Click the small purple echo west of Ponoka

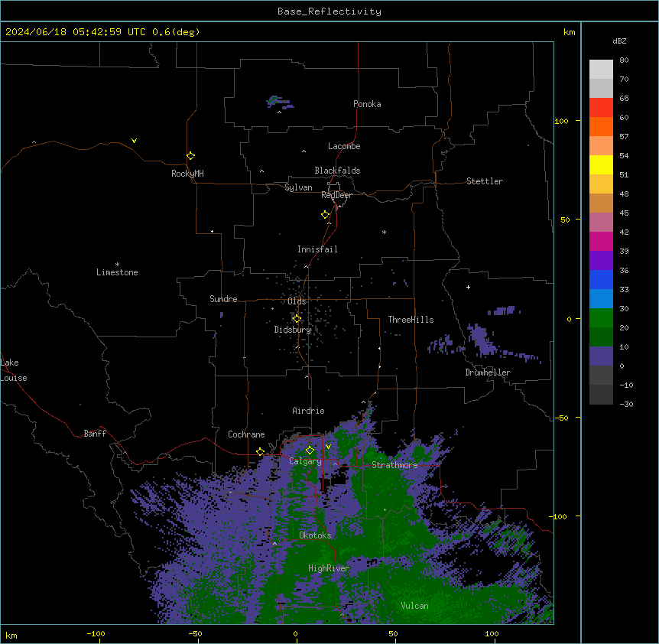pyautogui.click(x=279, y=102)
